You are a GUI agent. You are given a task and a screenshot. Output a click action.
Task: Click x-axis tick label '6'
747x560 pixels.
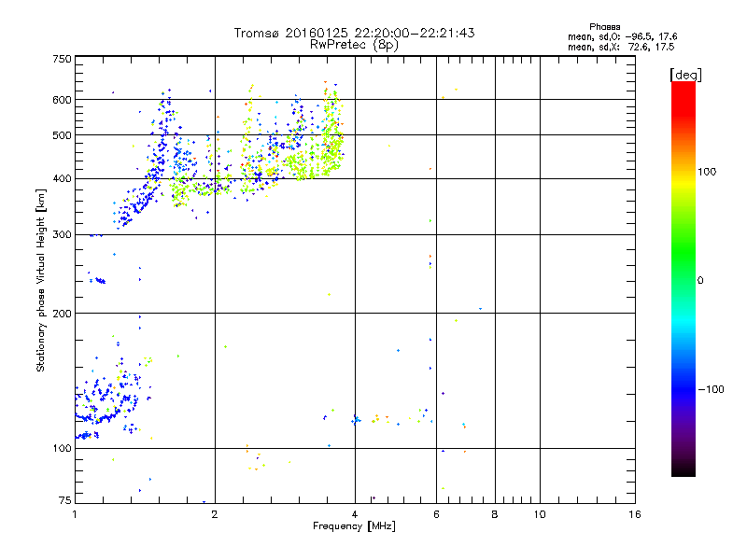pyautogui.click(x=436, y=514)
